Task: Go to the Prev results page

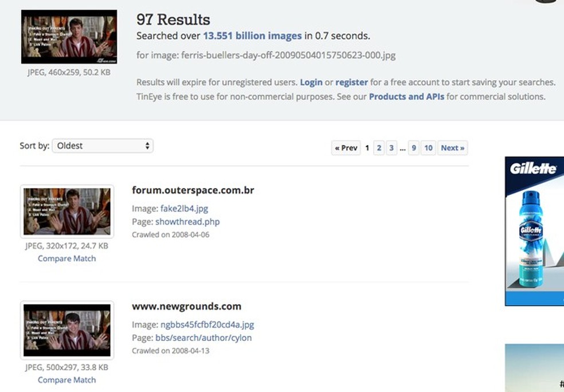Action: 346,148
